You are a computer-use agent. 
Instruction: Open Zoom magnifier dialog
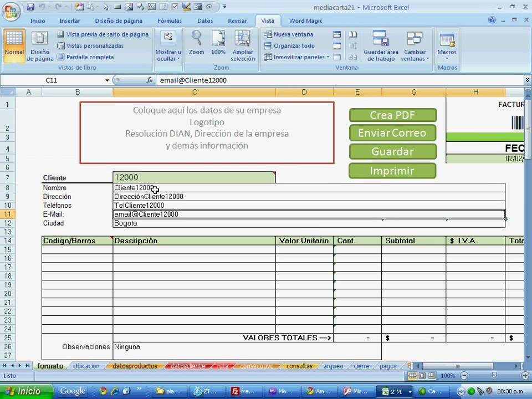[196, 43]
